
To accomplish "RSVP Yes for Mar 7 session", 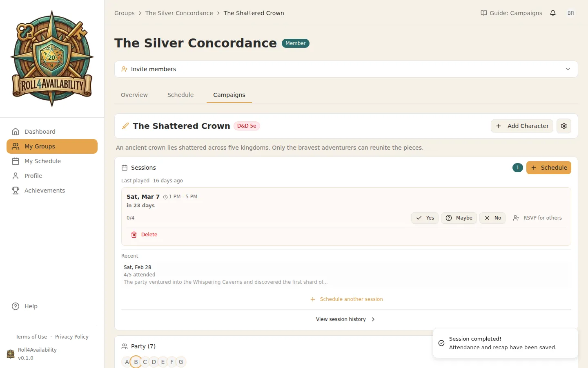I will (425, 218).
